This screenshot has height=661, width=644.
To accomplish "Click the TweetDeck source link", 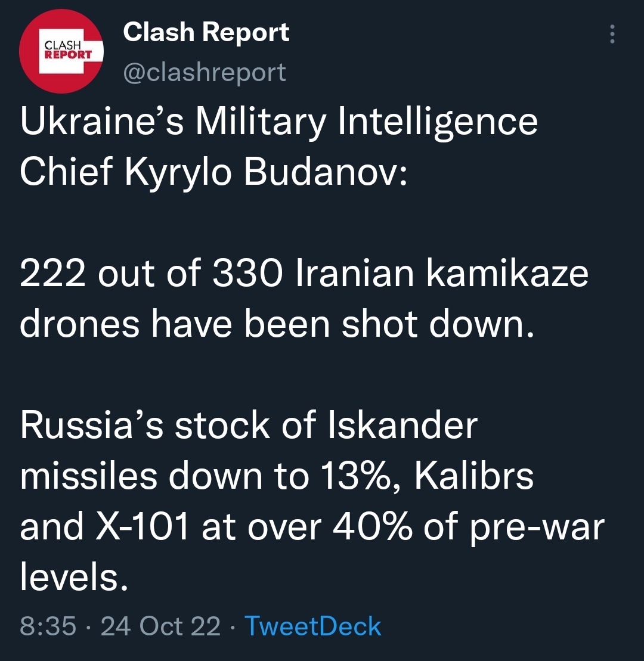I will pos(312,627).
